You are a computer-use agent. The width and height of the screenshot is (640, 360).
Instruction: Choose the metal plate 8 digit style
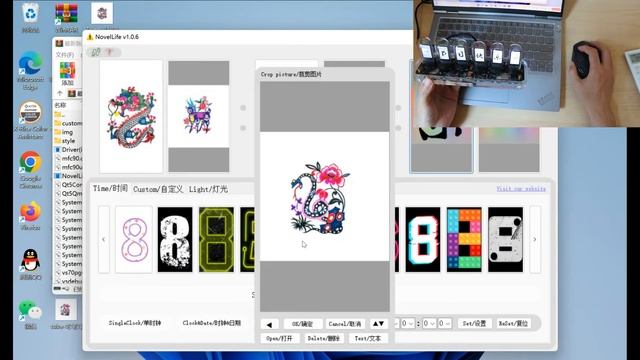[x=505, y=239]
